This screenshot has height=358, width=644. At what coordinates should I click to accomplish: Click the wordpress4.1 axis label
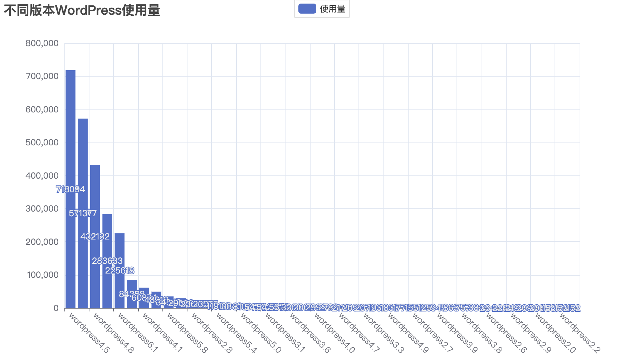tap(162, 333)
